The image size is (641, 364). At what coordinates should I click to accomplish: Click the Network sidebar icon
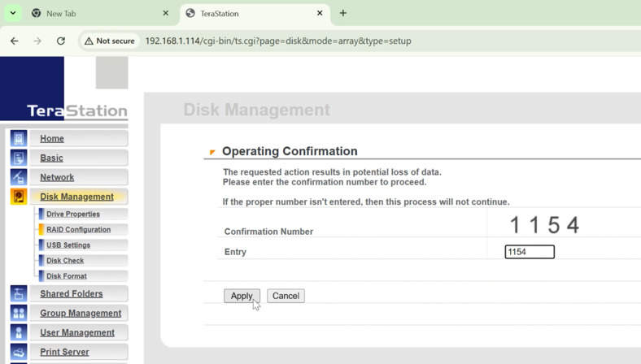(19, 177)
